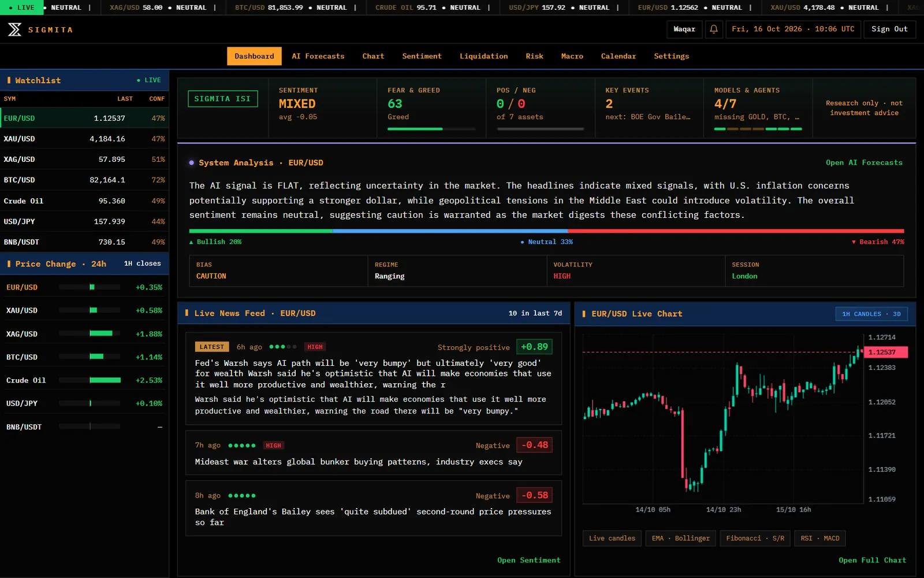Click the bullish-neutral-bearish sentiment bar
The width and height of the screenshot is (924, 578).
546,231
